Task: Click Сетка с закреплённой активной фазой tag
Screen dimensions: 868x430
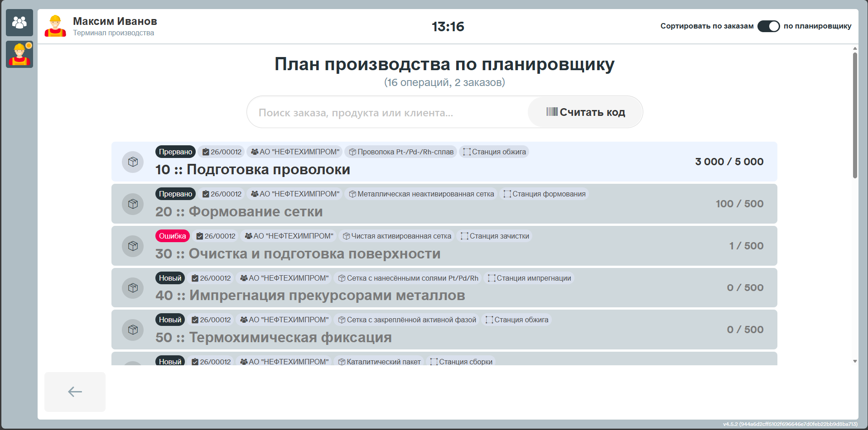Action: tap(407, 320)
